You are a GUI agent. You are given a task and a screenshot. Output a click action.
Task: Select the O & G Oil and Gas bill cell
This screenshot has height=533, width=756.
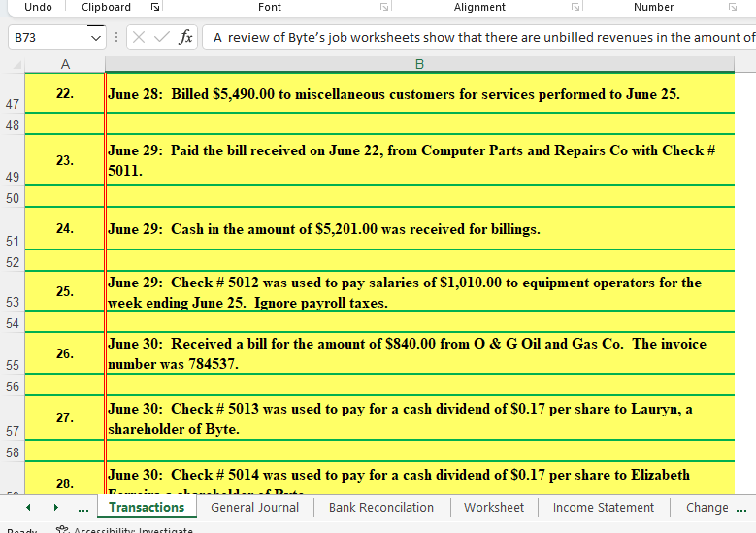420,353
